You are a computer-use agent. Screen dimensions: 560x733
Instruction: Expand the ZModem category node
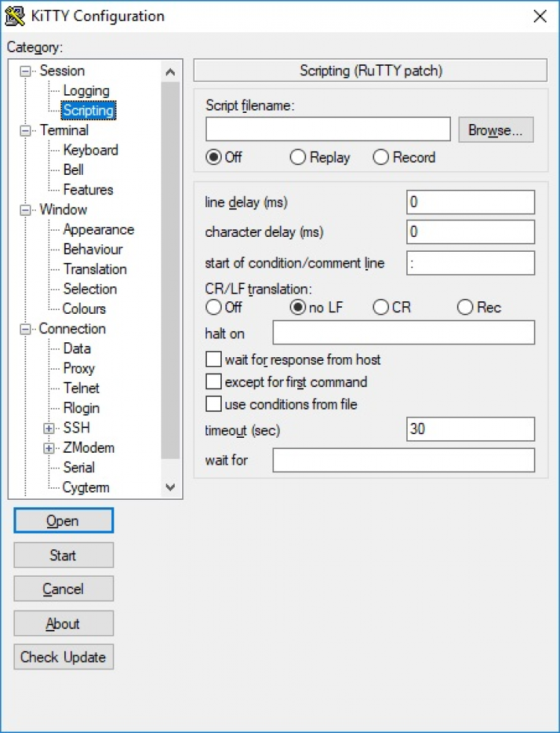coord(49,448)
